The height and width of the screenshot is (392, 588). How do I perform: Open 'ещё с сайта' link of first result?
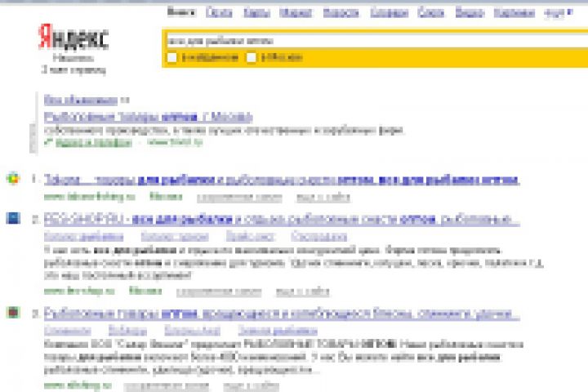click(x=323, y=198)
